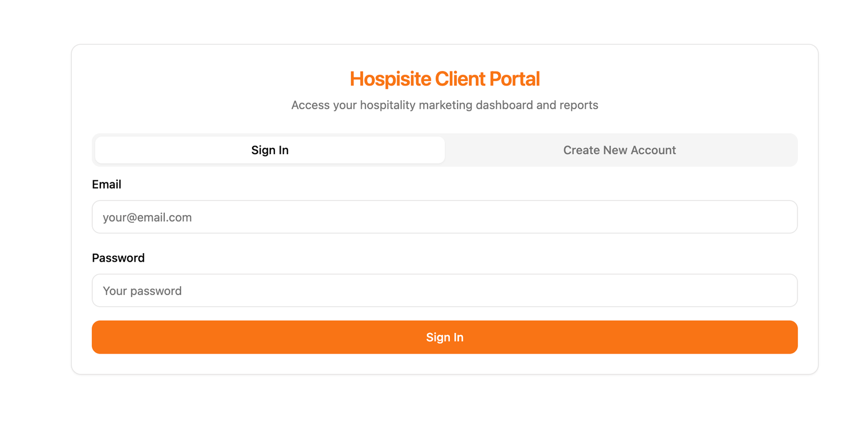Hit the full-width Sign In submit button

point(444,337)
